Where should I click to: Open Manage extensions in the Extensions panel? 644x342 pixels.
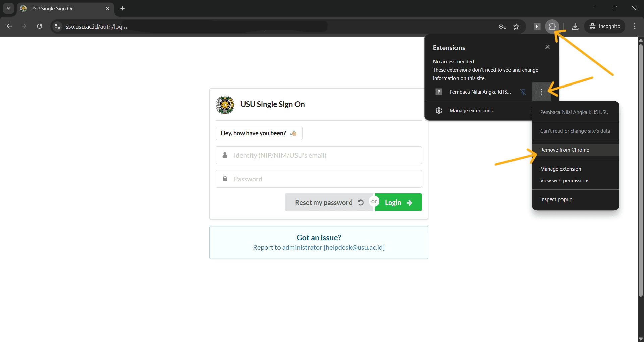(478, 111)
